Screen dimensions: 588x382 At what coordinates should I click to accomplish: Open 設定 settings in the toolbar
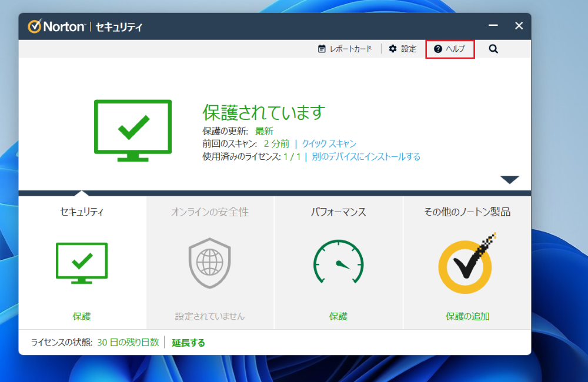[x=403, y=49]
